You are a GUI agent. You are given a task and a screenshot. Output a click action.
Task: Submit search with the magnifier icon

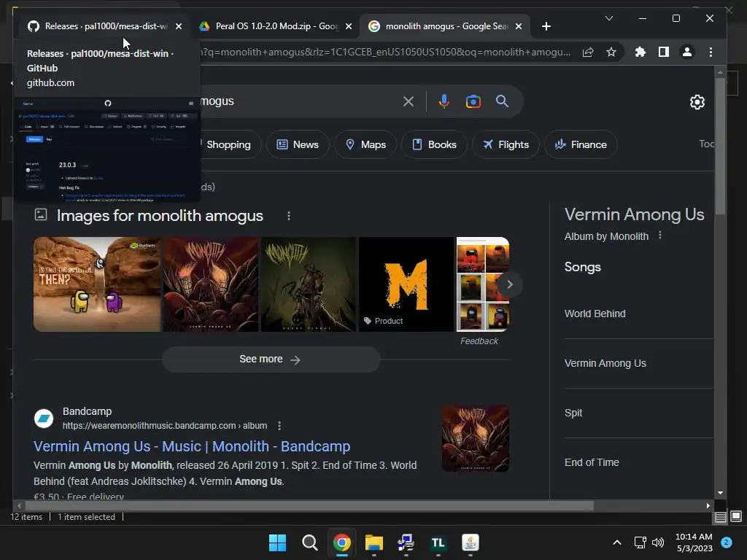pos(502,101)
